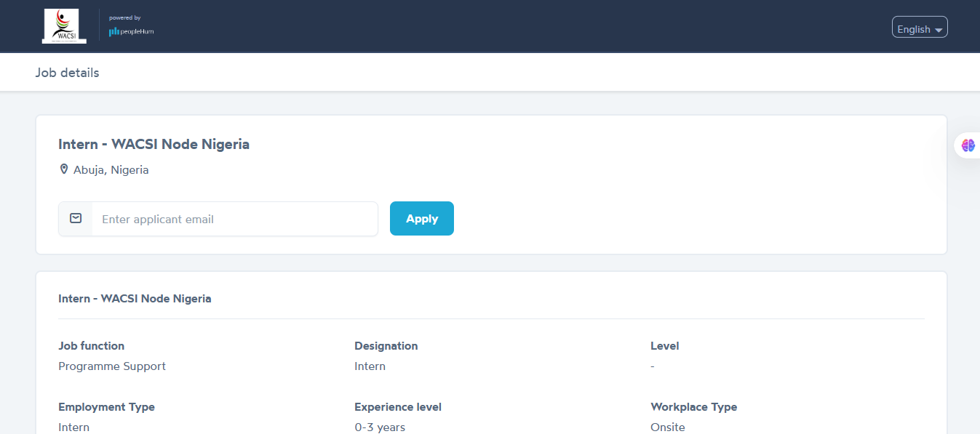Click the Abuja, Nigeria location text
This screenshot has width=980, height=434.
click(111, 170)
